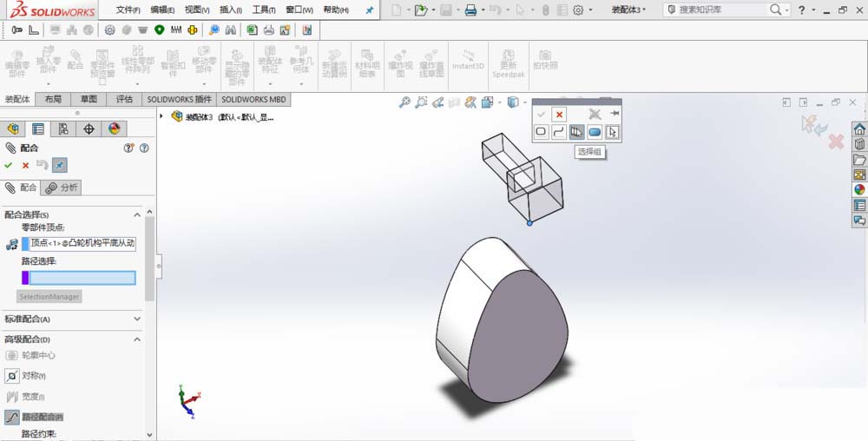Choose closed loop selection in popup
Screen dimensions: 868x441
point(541,132)
